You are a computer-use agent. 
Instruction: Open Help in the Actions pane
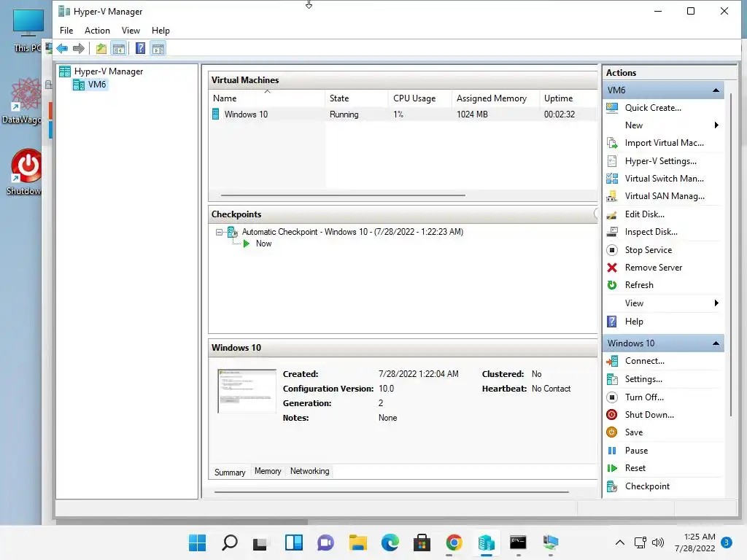point(634,322)
